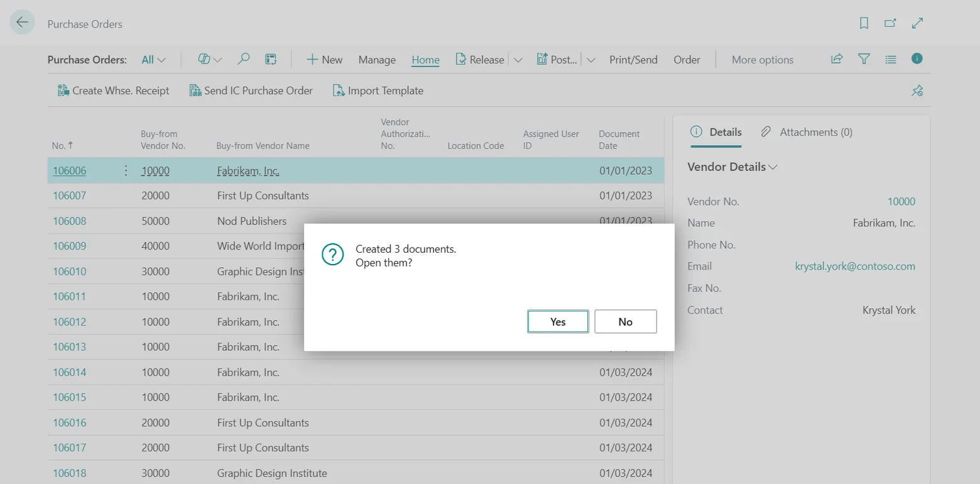Open the Manage menu
Image resolution: width=980 pixels, height=484 pixels.
pyautogui.click(x=377, y=60)
